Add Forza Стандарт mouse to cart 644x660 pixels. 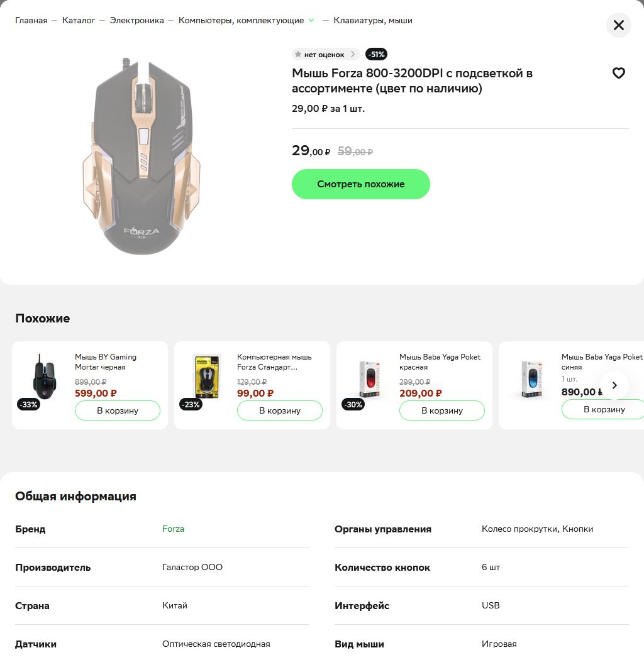click(280, 410)
